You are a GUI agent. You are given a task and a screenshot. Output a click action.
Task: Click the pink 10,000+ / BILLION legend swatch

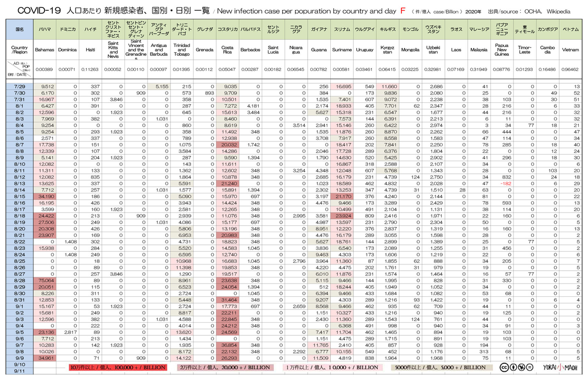(x=332, y=367)
